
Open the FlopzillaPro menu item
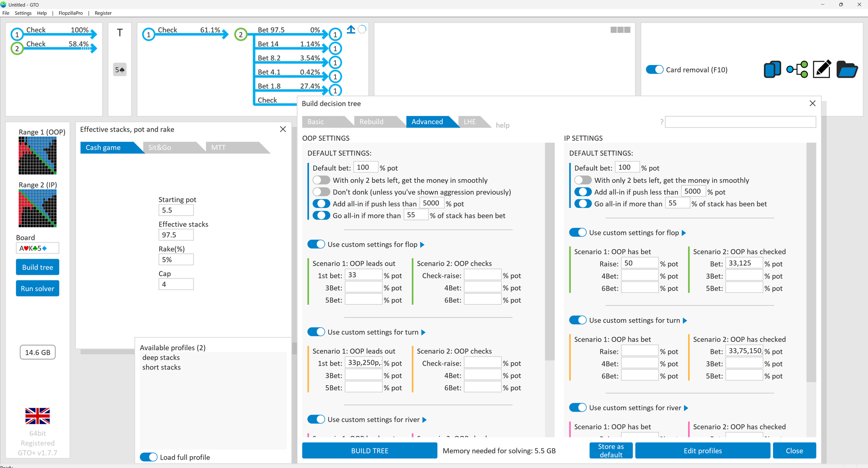(71, 13)
